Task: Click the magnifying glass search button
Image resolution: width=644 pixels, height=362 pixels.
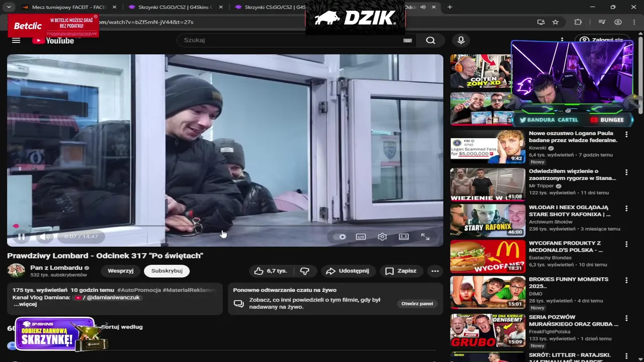Action: tap(430, 40)
